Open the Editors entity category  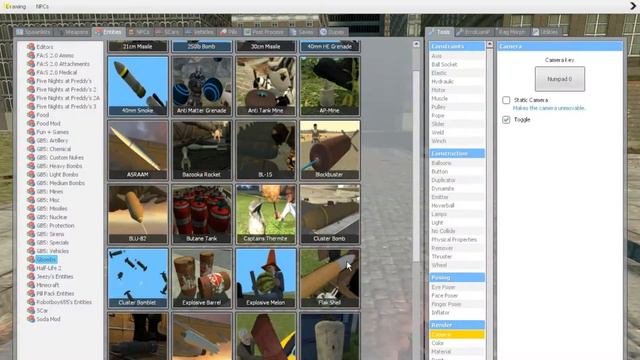(x=44, y=47)
